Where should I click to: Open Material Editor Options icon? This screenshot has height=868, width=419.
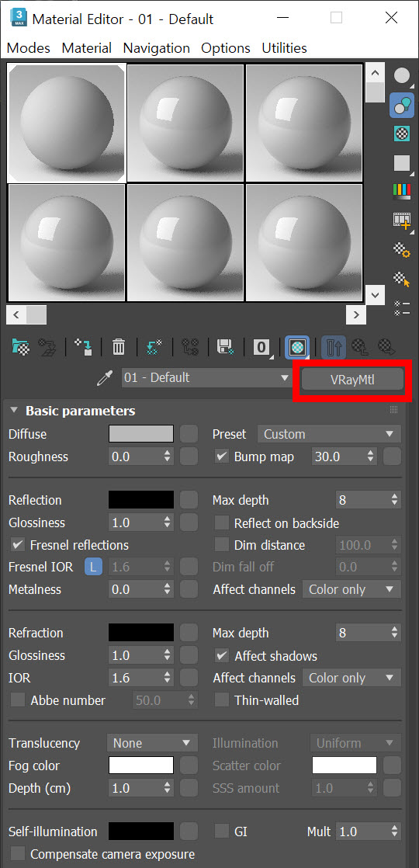(402, 250)
